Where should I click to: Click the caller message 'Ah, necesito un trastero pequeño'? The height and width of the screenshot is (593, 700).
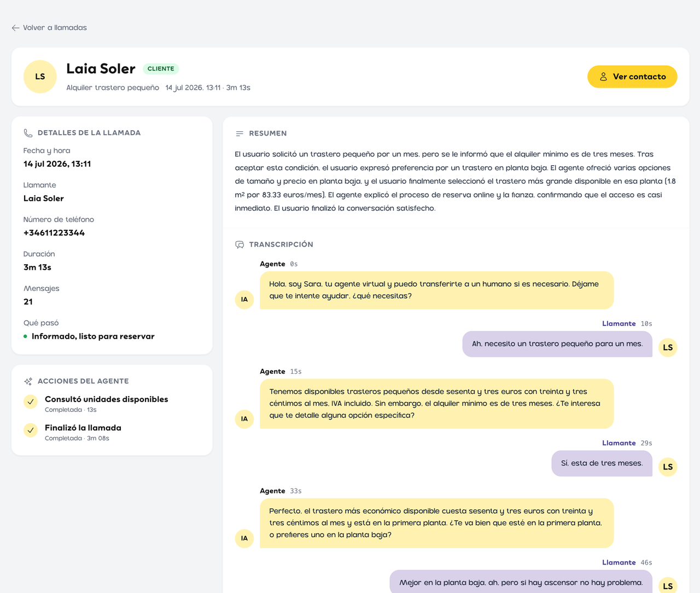tap(557, 344)
